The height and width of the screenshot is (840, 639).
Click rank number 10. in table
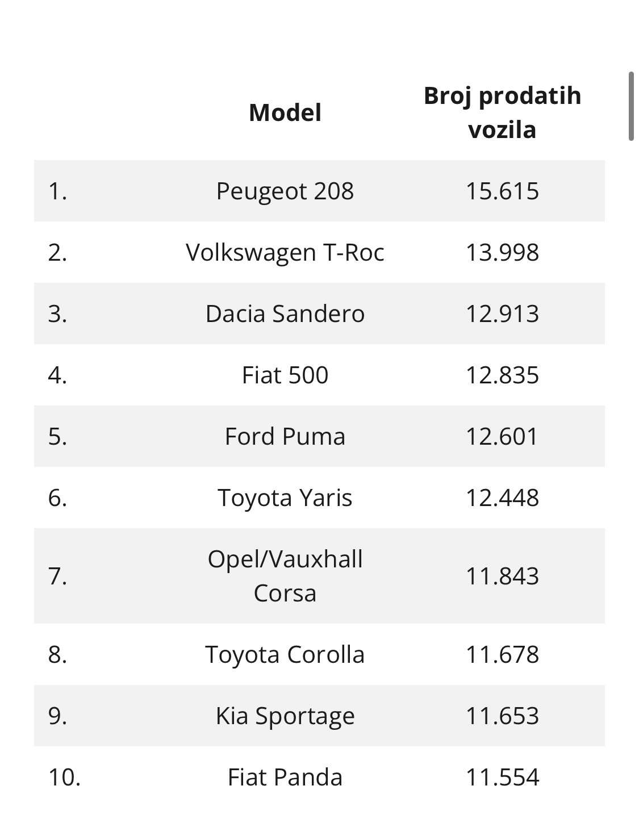point(64,777)
